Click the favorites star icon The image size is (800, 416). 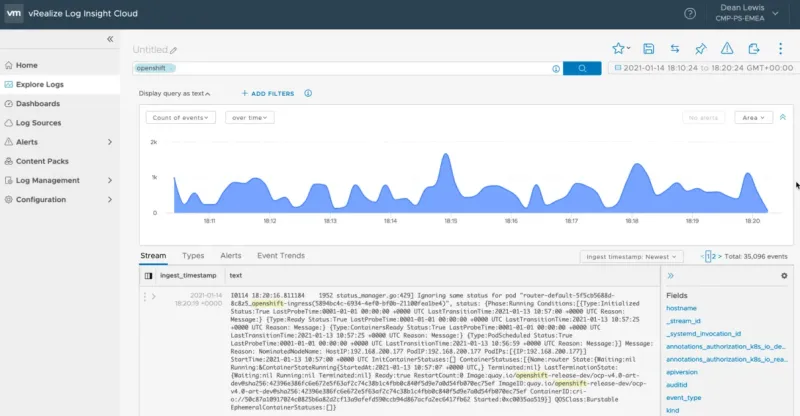click(618, 48)
